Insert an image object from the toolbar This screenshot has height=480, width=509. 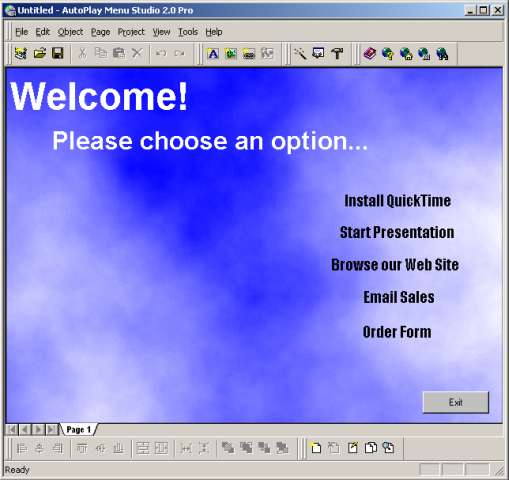pos(231,54)
